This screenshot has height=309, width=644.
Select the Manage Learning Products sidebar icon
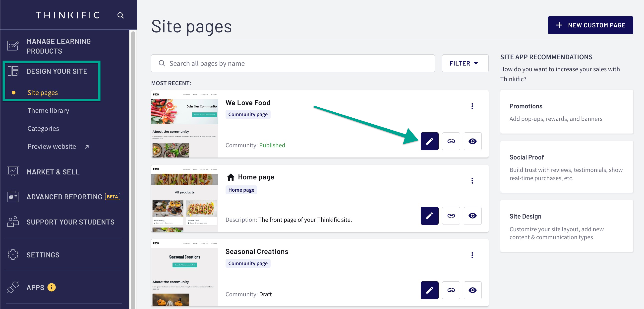click(x=13, y=46)
